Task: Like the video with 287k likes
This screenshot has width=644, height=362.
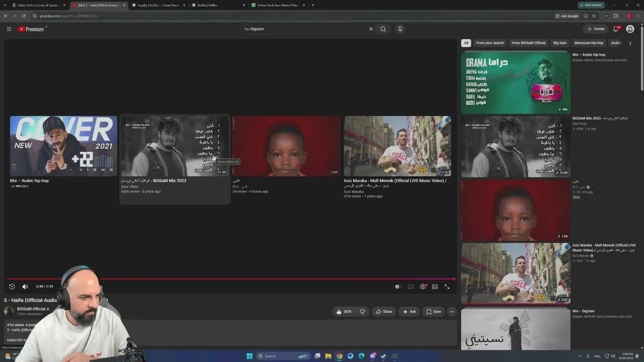Action: click(344, 312)
